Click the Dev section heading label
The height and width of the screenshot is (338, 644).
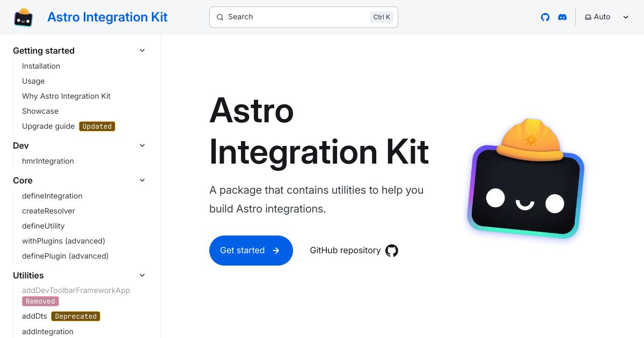(21, 145)
